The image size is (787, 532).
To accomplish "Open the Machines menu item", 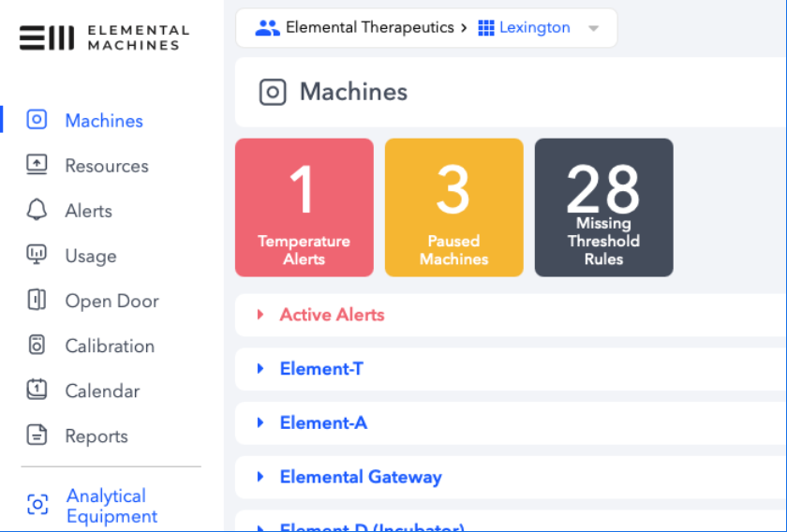I will (x=104, y=121).
